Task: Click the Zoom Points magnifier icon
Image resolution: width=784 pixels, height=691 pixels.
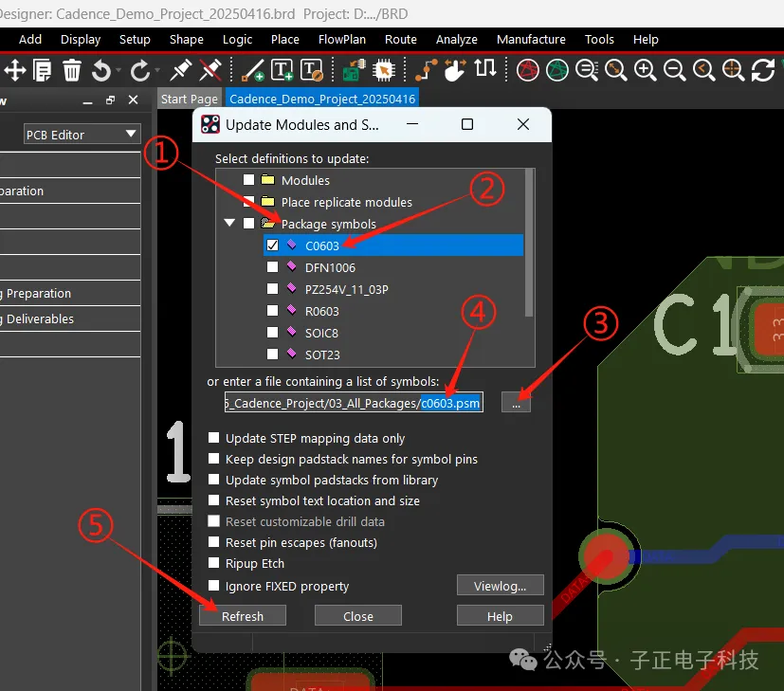Action: click(x=587, y=70)
